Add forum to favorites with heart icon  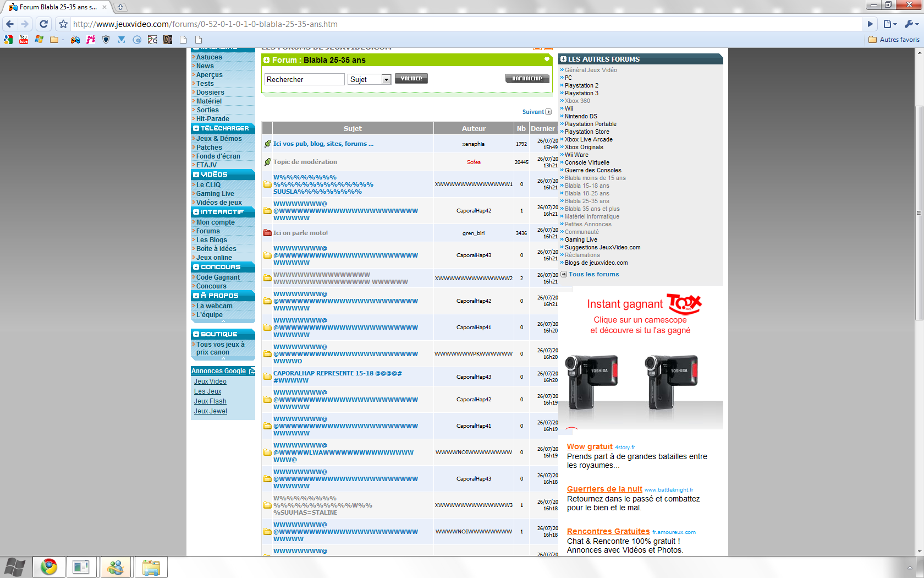[x=547, y=59]
